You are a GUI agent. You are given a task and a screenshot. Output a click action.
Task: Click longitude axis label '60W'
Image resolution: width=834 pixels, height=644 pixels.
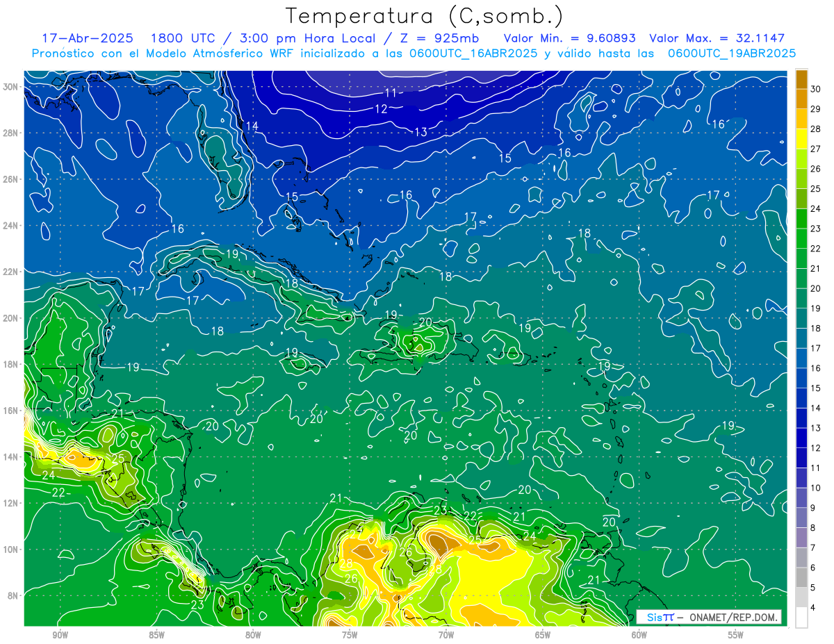(x=639, y=635)
